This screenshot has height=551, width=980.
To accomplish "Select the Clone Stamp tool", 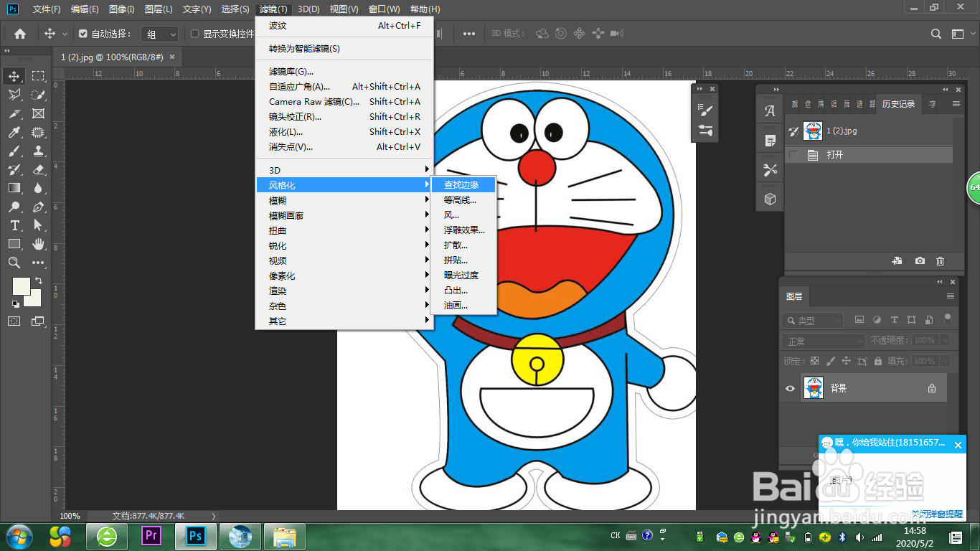I will point(38,151).
